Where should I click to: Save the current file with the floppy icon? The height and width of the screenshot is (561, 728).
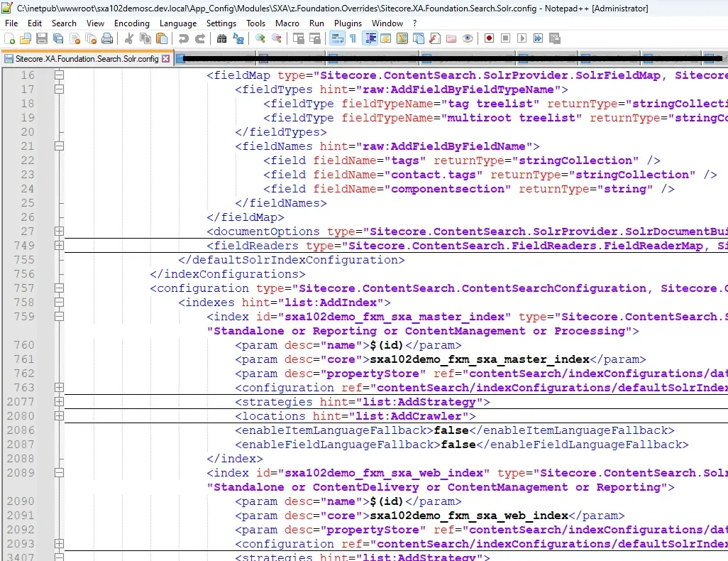tap(42, 38)
